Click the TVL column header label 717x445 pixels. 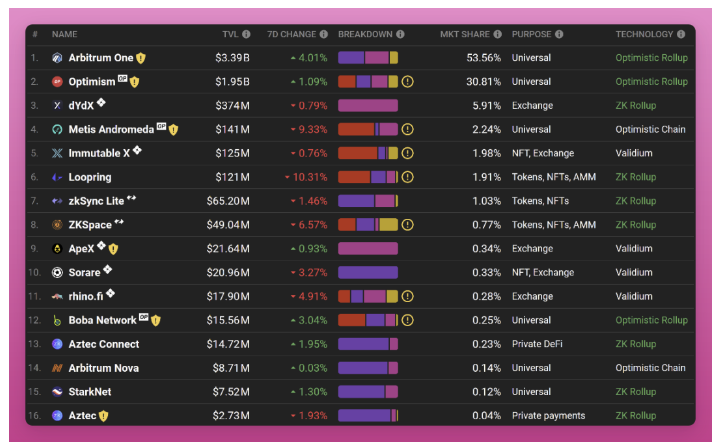(x=230, y=34)
